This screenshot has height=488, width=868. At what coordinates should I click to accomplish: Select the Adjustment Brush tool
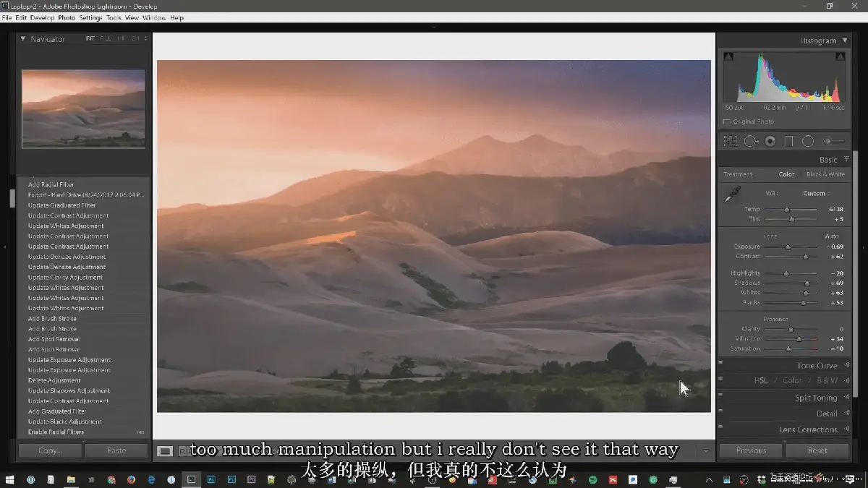[834, 142]
